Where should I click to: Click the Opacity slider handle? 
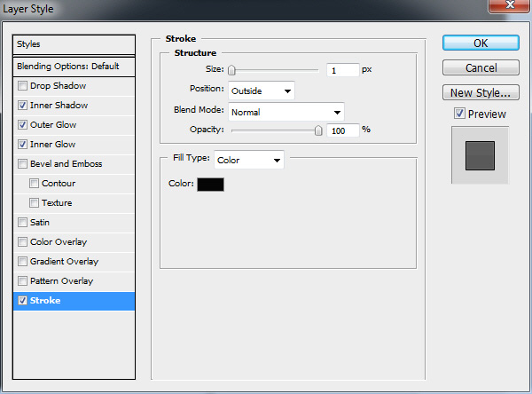318,130
